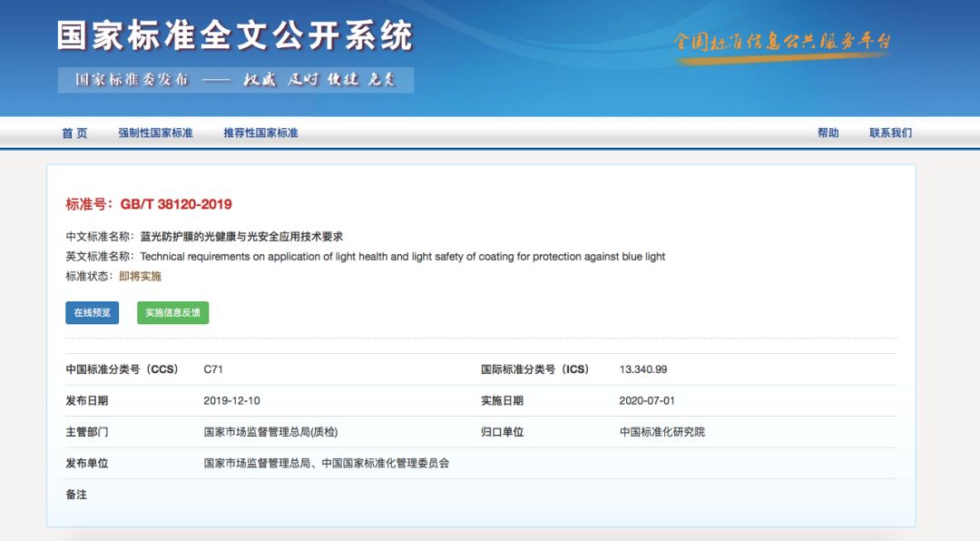Open 推荐性国家标准 menu item

point(260,133)
